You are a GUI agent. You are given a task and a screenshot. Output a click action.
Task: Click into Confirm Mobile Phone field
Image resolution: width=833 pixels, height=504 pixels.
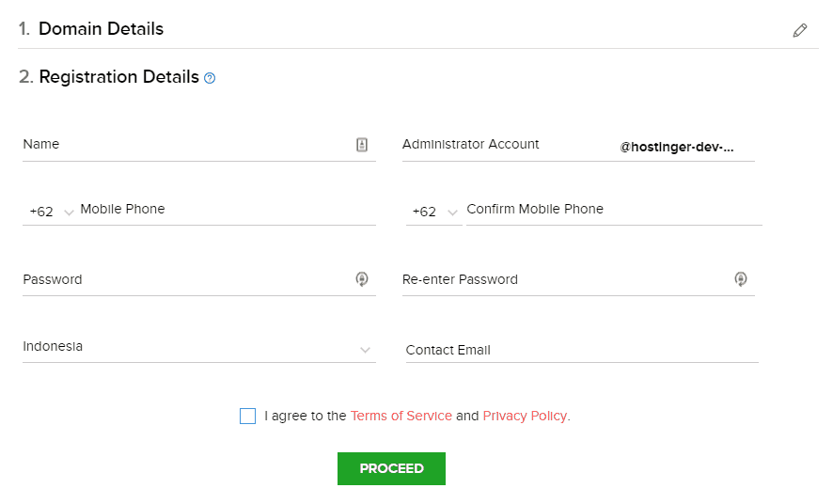click(x=614, y=211)
